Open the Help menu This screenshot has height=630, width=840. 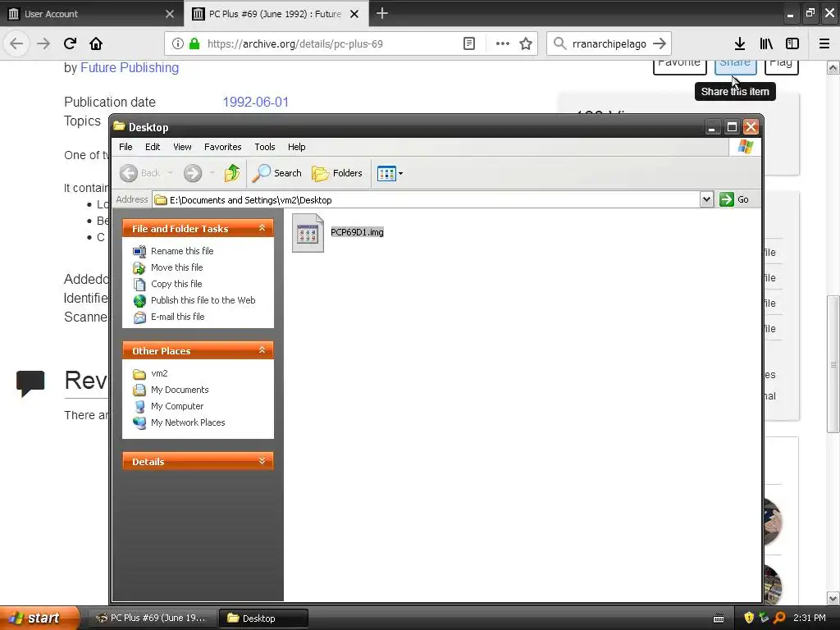tap(296, 147)
